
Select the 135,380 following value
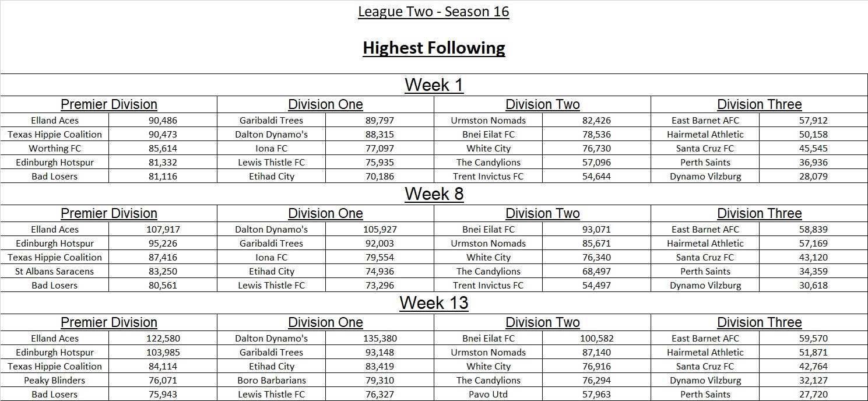(x=379, y=339)
